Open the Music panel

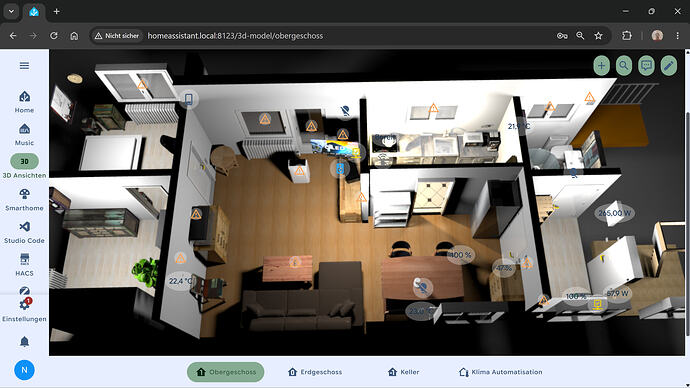[x=24, y=135]
